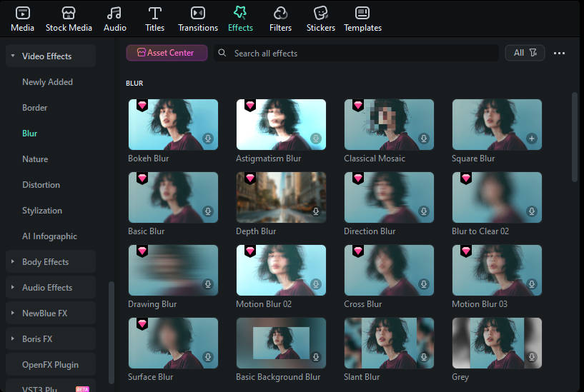
Task: Switch to the Audio tab
Action: point(114,19)
